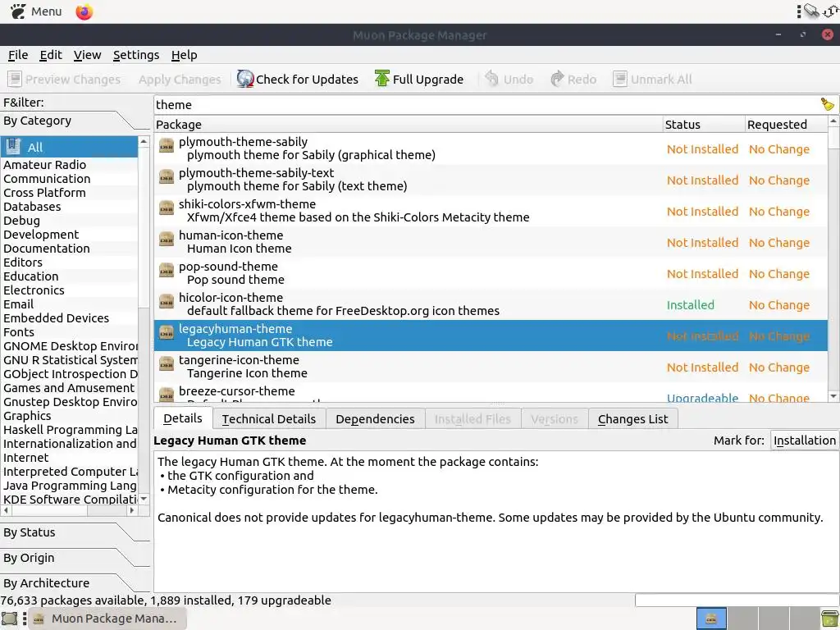Click package icon of tangerine-icon-theme
The width and height of the screenshot is (840, 630).
click(x=167, y=363)
